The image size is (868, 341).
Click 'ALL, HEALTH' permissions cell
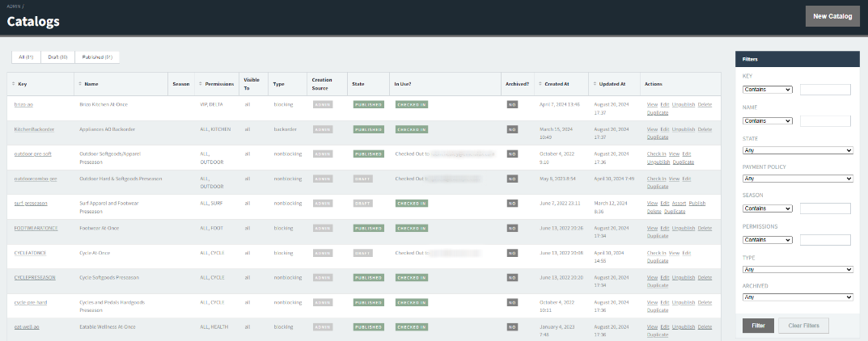(214, 327)
